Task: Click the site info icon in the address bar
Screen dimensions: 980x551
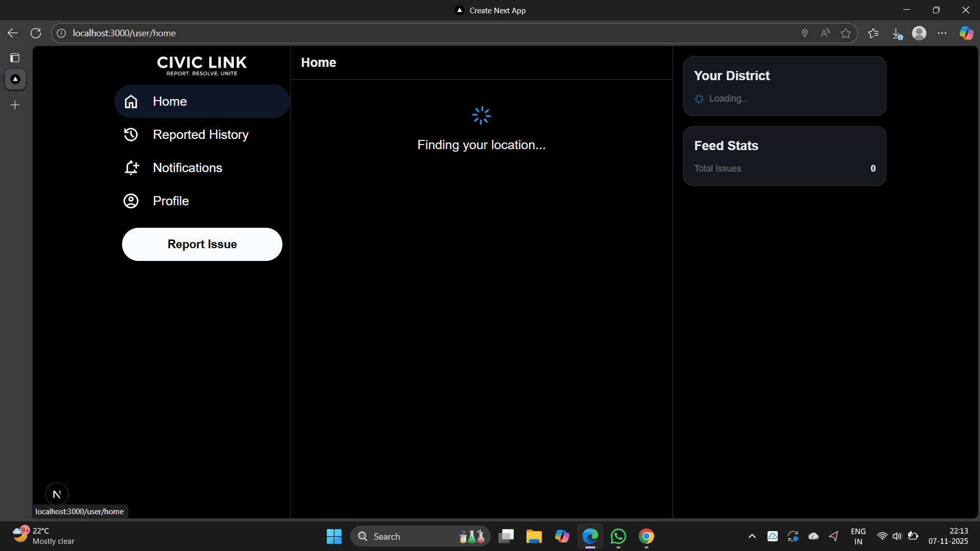Action: 61,33
